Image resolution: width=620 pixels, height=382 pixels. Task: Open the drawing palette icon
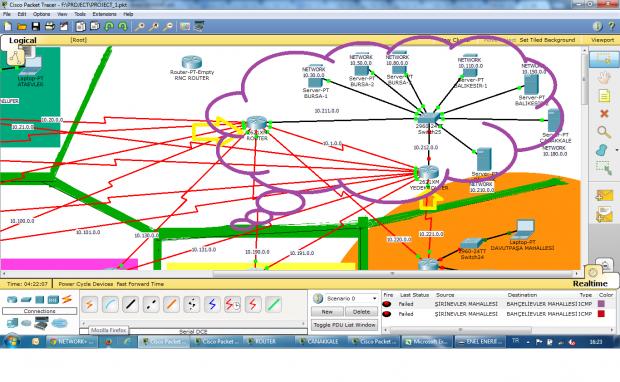pyautogui.click(x=185, y=26)
